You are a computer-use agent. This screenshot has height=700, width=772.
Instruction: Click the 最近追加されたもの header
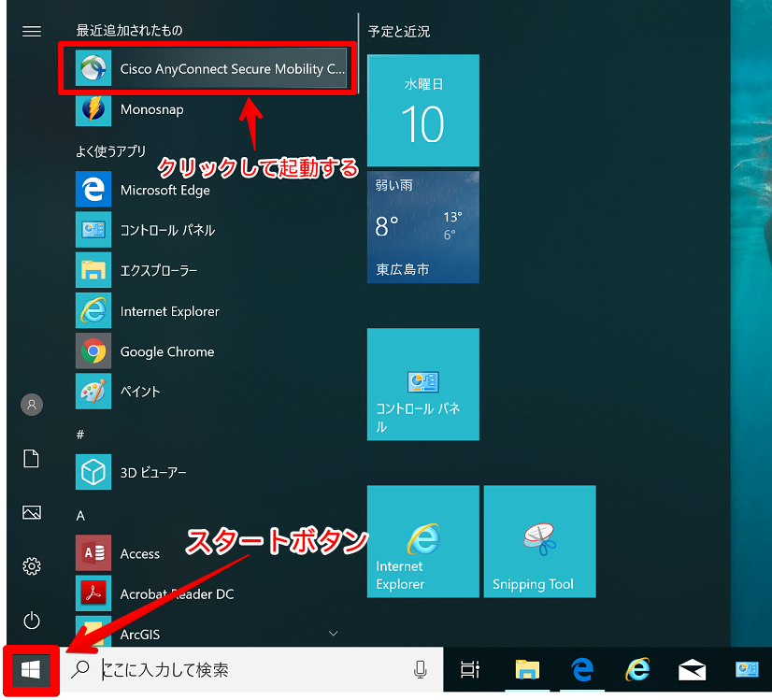pyautogui.click(x=130, y=31)
